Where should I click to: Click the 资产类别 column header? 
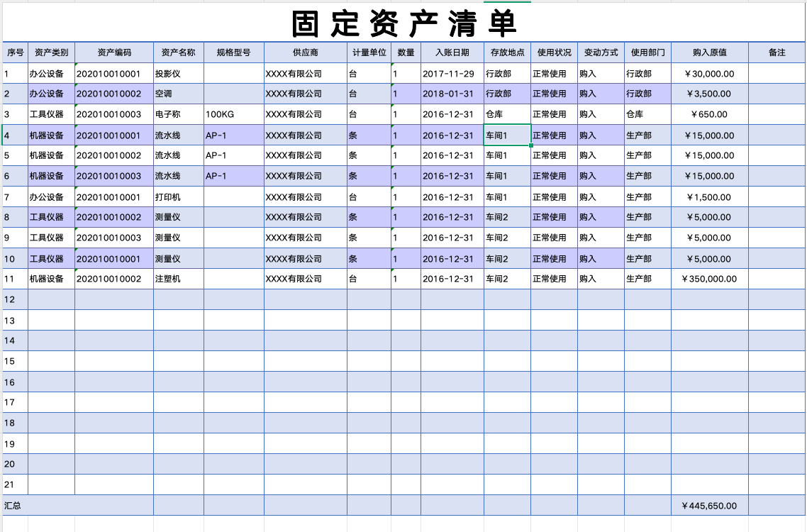point(52,52)
